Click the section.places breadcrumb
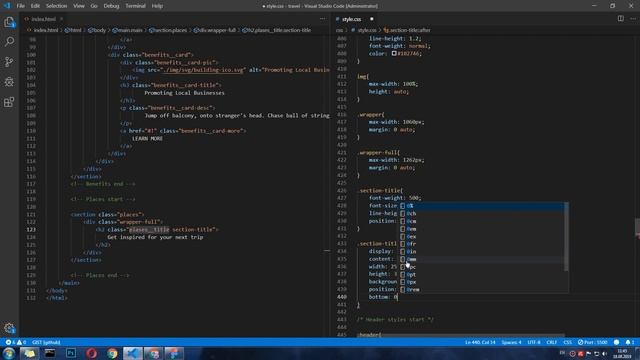The height and width of the screenshot is (360, 640). pos(168,30)
